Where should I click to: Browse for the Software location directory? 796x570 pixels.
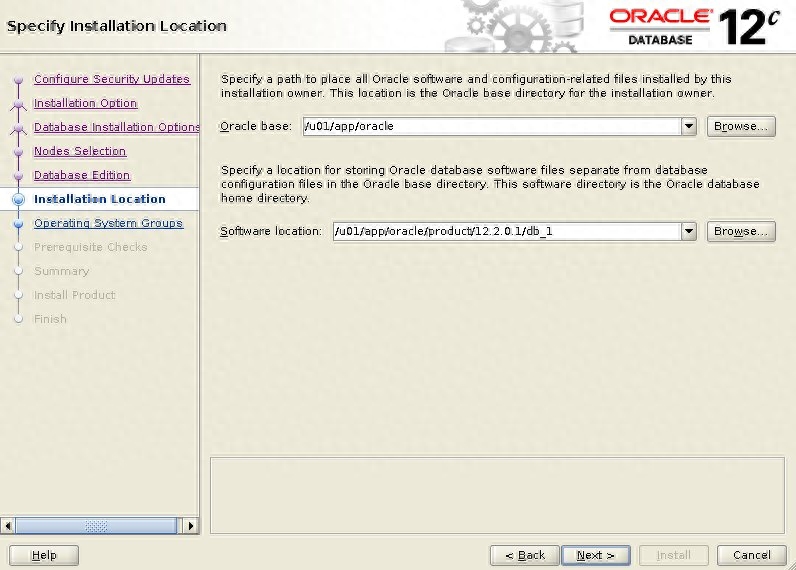[x=741, y=232]
